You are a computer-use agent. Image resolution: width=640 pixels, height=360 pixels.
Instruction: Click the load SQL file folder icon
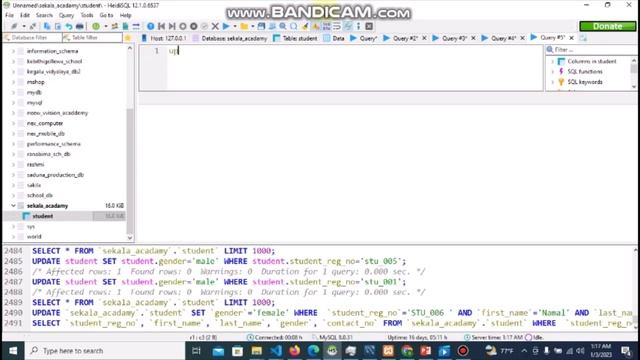click(x=244, y=26)
